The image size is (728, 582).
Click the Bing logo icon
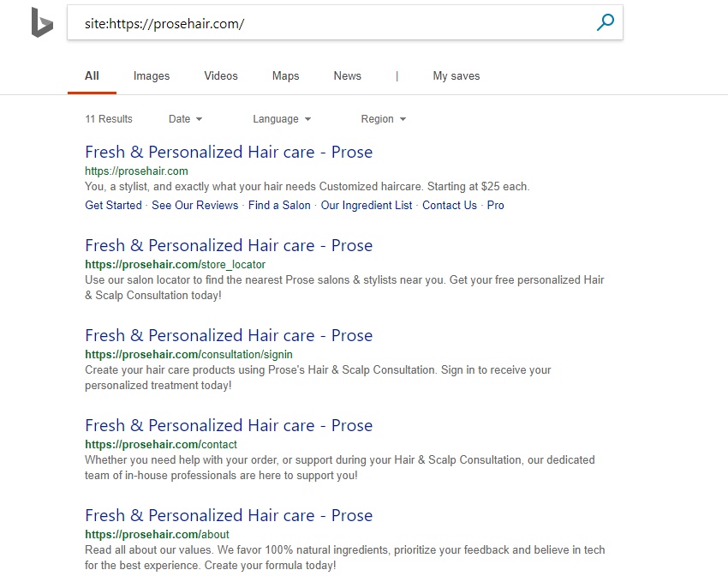42,23
